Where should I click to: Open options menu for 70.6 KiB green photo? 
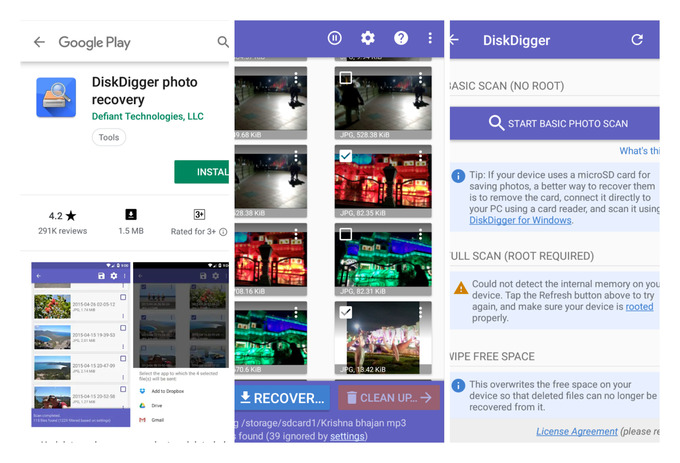click(x=296, y=313)
